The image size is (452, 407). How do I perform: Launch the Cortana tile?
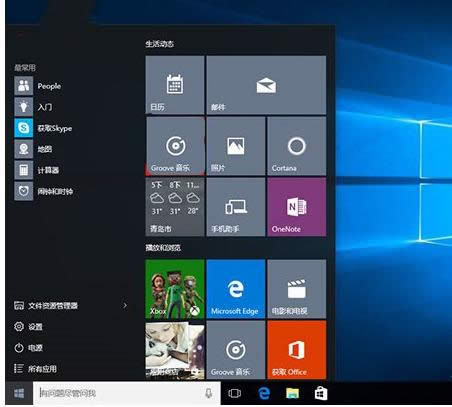pos(297,146)
